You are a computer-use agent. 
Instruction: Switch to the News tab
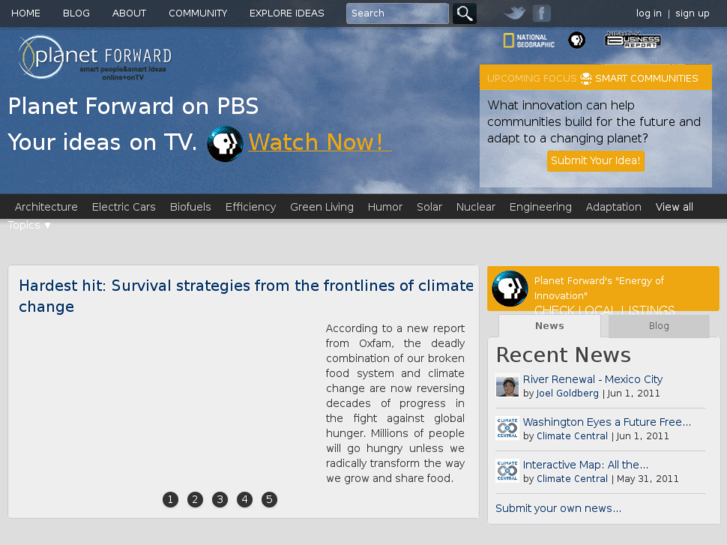(x=549, y=326)
